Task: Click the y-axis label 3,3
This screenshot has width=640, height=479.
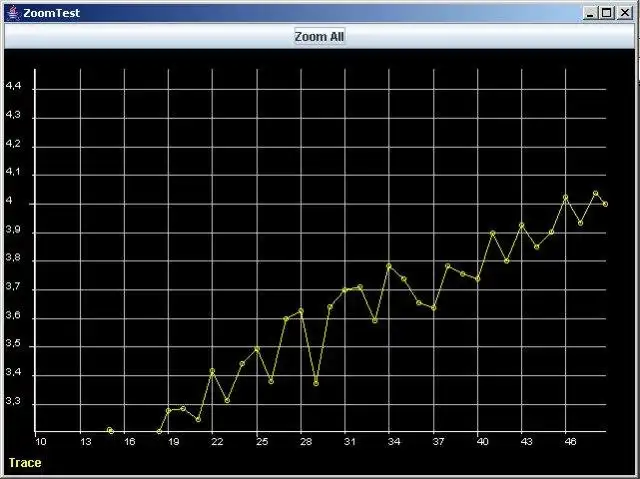Action: [13, 401]
